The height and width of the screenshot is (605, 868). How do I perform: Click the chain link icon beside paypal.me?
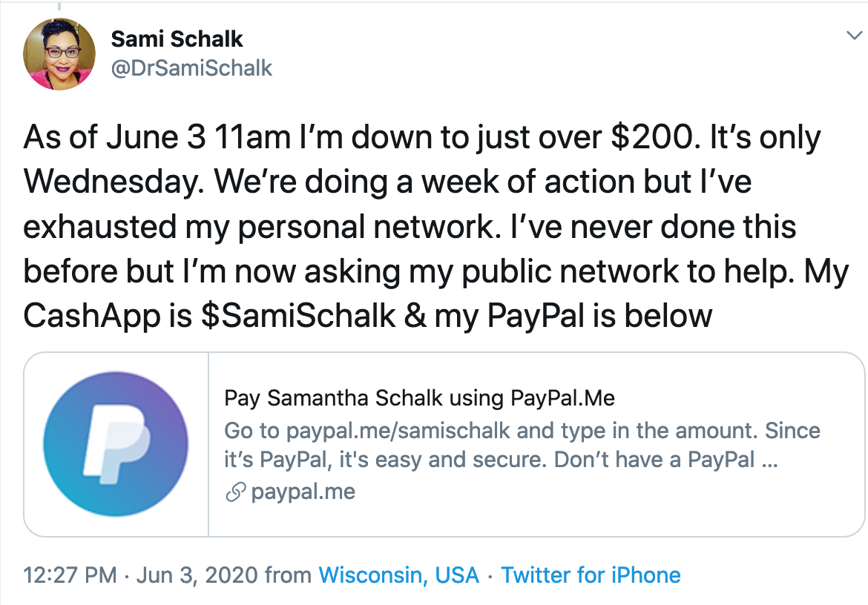click(x=235, y=492)
